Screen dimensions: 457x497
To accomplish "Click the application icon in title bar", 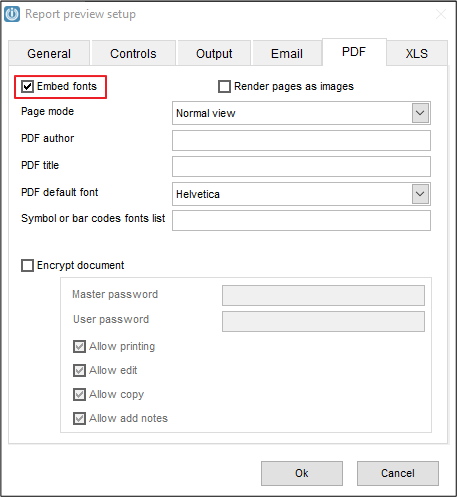I will click(12, 14).
